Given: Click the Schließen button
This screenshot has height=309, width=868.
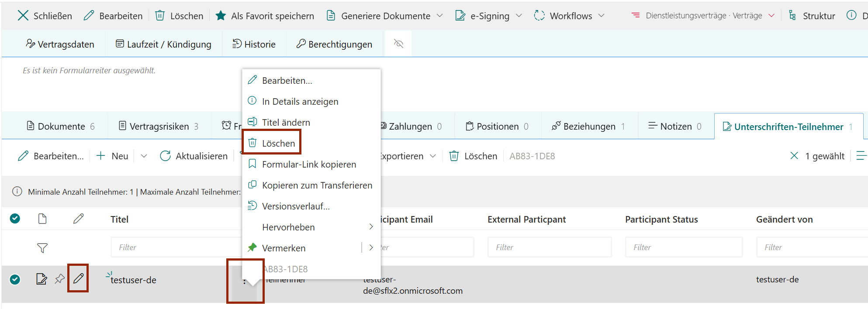Looking at the screenshot, I should 45,16.
